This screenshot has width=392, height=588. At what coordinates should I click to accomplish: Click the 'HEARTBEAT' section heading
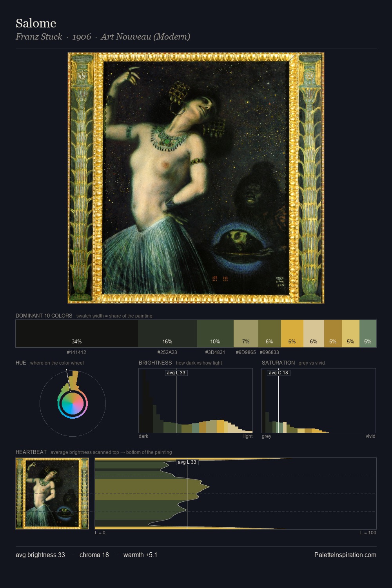click(31, 452)
